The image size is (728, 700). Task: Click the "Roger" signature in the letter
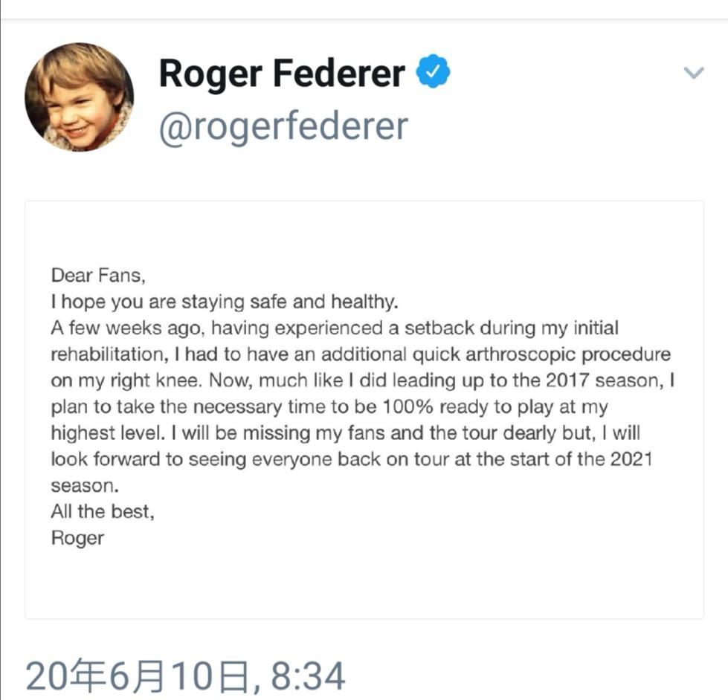[x=77, y=537]
